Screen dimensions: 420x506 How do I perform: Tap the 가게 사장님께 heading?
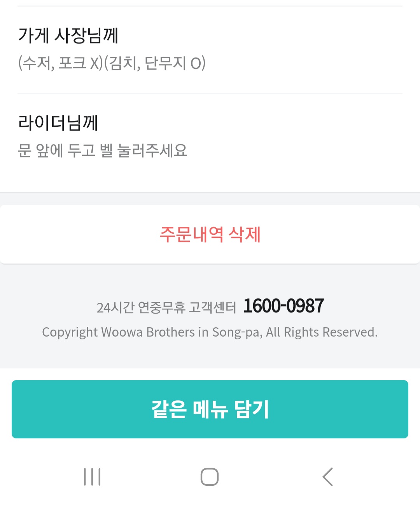click(x=68, y=36)
